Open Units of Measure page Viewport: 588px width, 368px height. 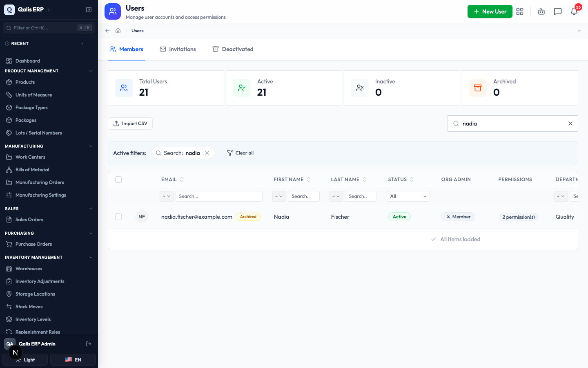click(49, 95)
